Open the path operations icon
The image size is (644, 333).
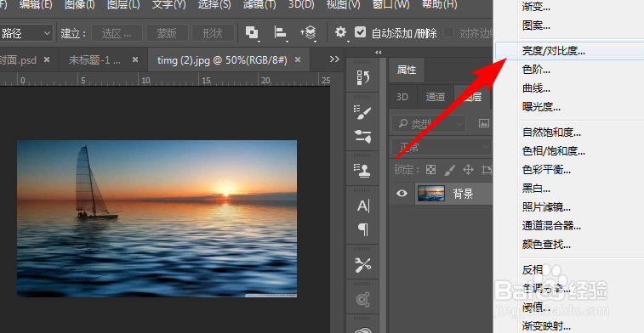[252, 33]
